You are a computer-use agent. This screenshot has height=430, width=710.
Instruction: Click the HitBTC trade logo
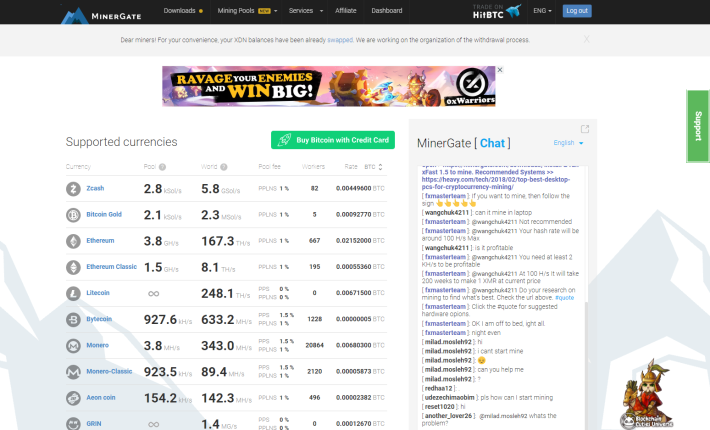click(x=497, y=11)
